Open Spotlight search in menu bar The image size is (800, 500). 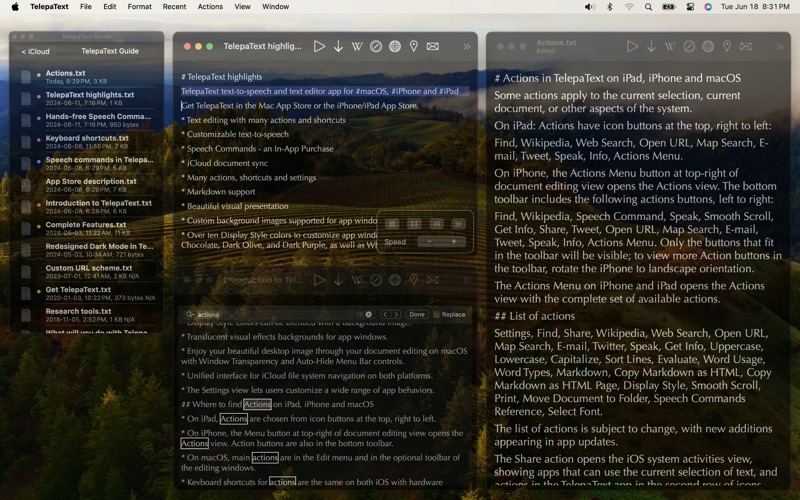point(648,7)
